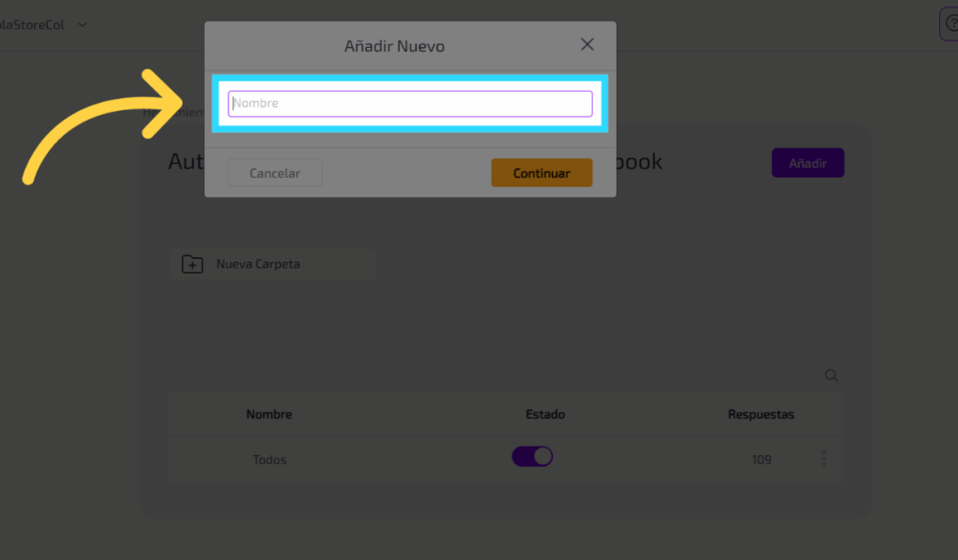Click the 109 responses count
Screen dimensions: 958x560
tap(762, 460)
